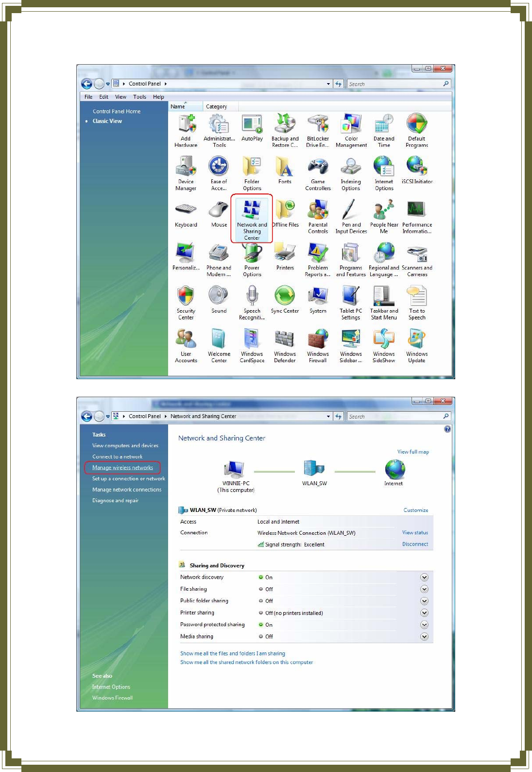Screen dimensions: 532x772
Task: Click refresh button in Control Panel address bar
Action: pyautogui.click(x=339, y=84)
